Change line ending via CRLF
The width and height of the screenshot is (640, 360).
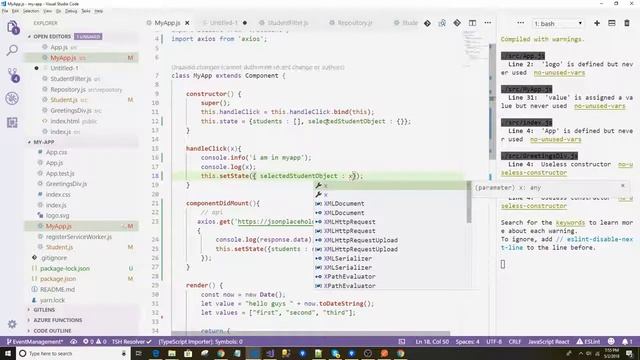coord(515,342)
